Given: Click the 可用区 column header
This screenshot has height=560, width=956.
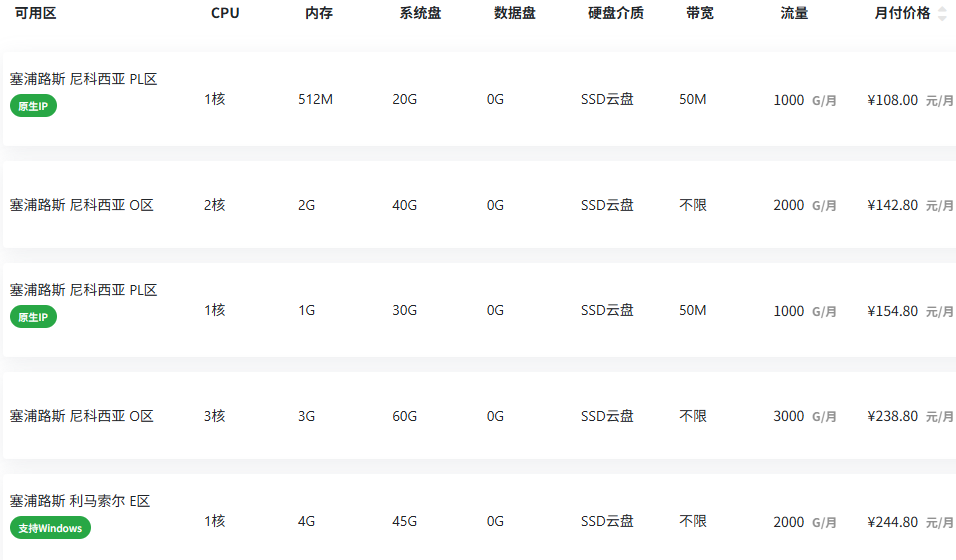Looking at the screenshot, I should (35, 13).
